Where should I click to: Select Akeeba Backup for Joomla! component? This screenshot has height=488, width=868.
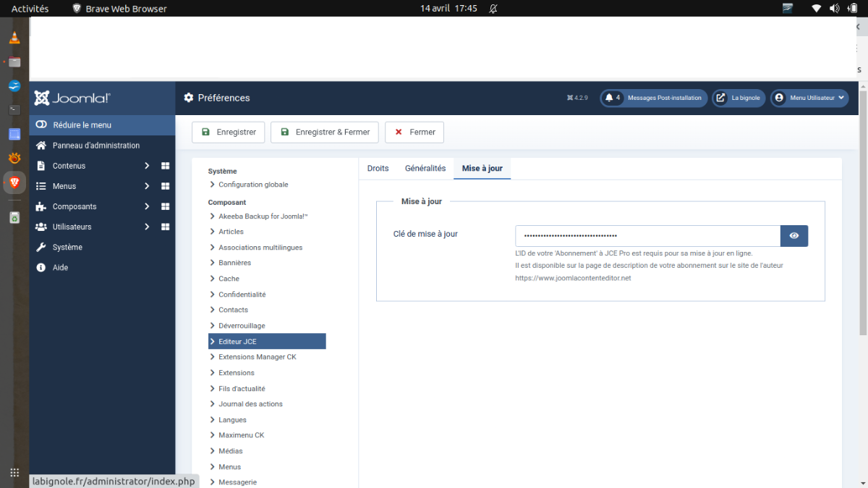point(263,216)
